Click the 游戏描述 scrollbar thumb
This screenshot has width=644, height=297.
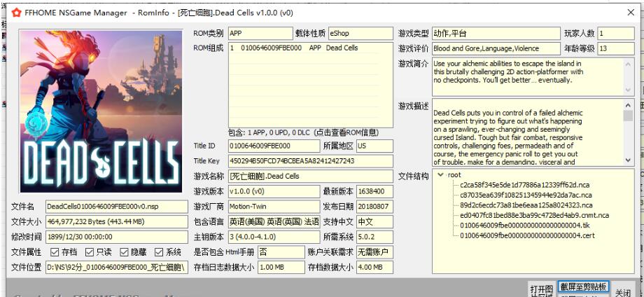tap(629, 116)
